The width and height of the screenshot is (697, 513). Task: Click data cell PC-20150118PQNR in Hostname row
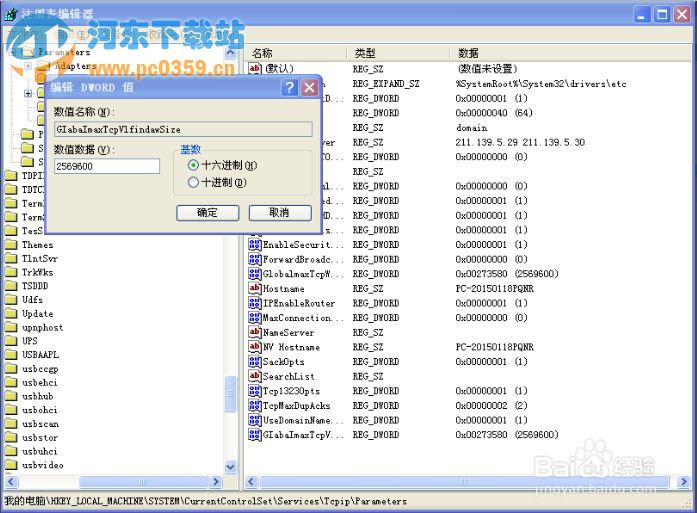(x=494, y=289)
